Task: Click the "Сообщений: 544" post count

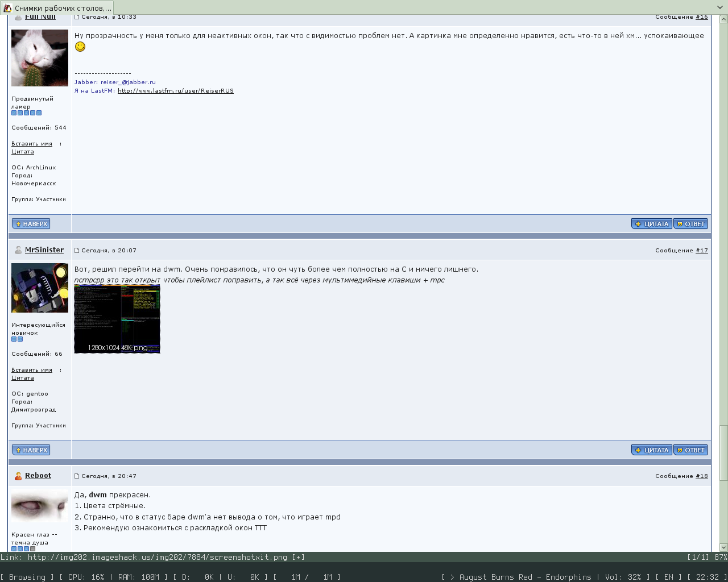Action: (x=39, y=128)
